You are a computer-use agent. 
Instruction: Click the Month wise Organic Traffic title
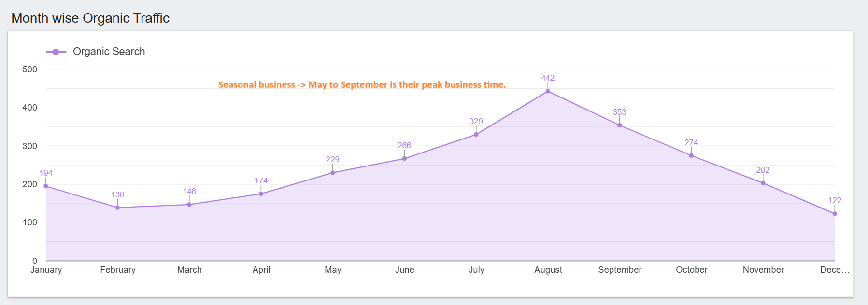click(x=90, y=18)
